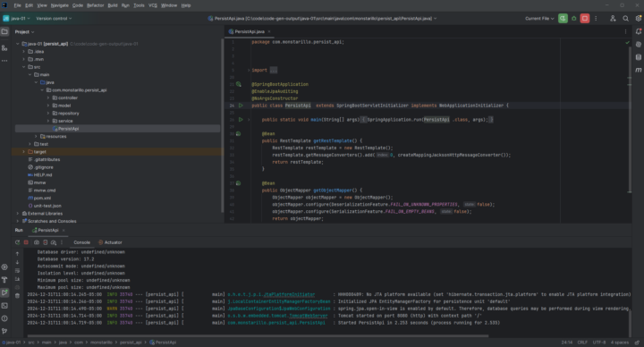This screenshot has width=644, height=347.
Task: Click the down arrow in console sidebar
Action: coord(17,262)
